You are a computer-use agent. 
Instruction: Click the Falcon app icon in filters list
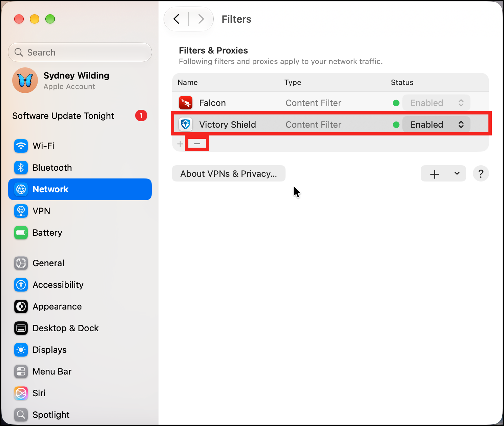click(186, 103)
